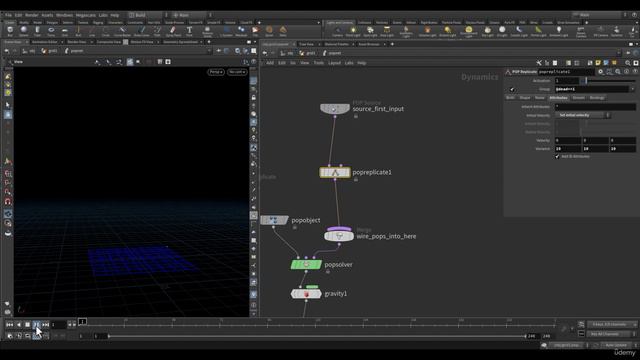Click the network editor search magnifier icon
The height and width of the screenshot is (360, 640).
[x=628, y=63]
